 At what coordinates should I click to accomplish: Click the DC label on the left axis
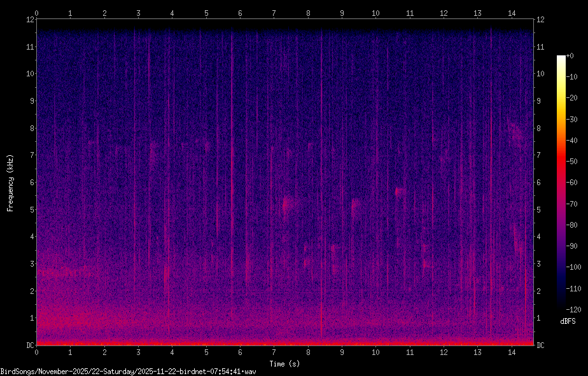(29, 345)
